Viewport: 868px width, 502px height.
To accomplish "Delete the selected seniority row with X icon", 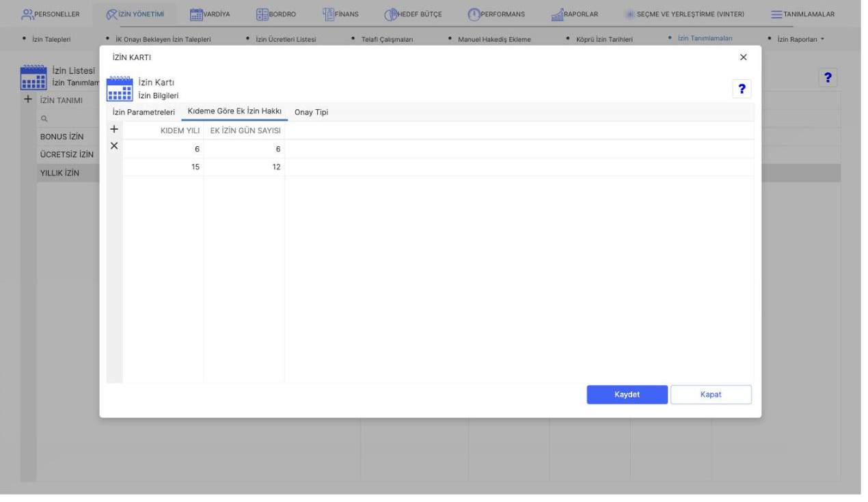I will 114,145.
